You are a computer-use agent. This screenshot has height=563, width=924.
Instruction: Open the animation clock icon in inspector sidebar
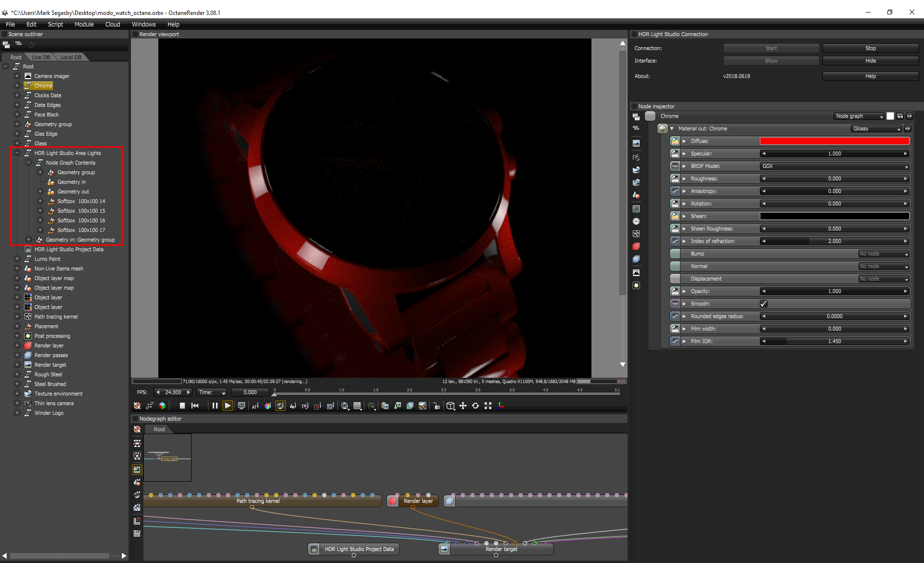(636, 221)
